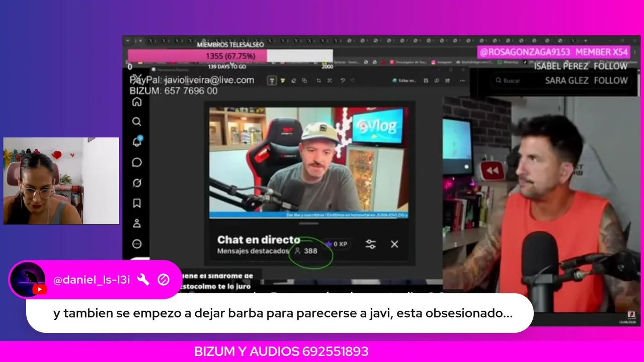Image resolution: width=644 pixels, height=362 pixels.
Task: Click the block icon beside @daniel_ls-l3i
Action: [164, 280]
